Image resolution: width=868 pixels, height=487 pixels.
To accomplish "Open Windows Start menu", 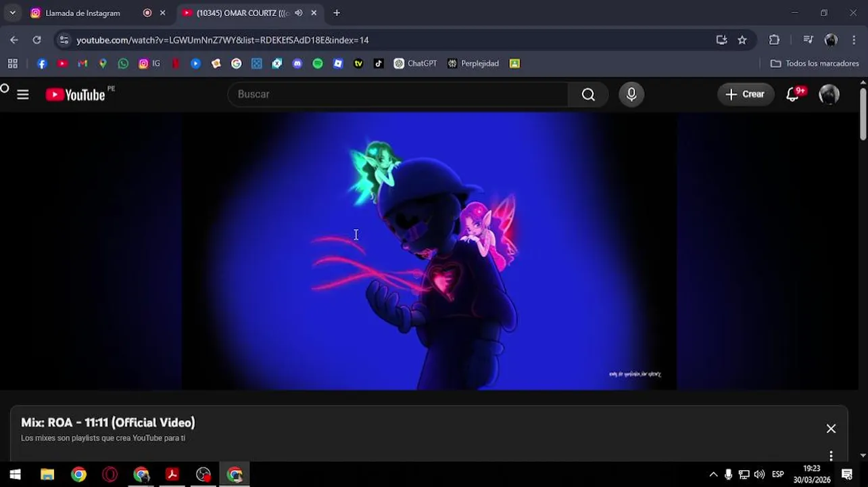I will pyautogui.click(x=15, y=475).
